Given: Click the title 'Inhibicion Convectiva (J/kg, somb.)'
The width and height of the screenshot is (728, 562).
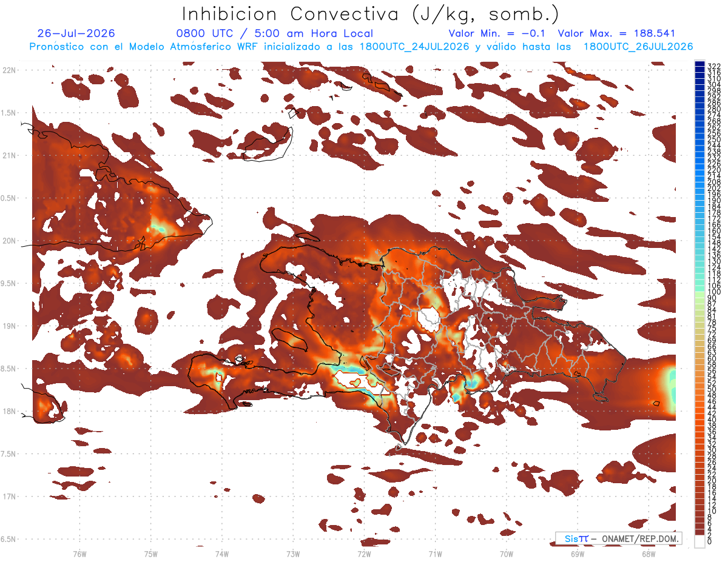Looking at the screenshot, I should pos(371,13).
